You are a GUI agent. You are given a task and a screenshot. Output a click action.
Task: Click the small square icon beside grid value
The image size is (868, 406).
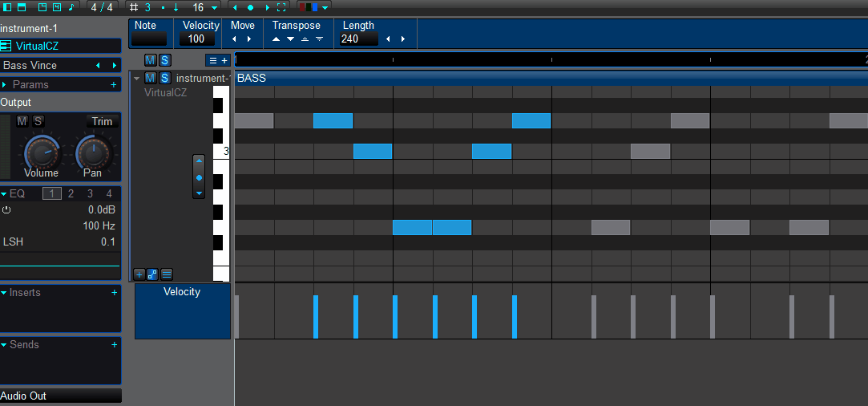coord(163,8)
